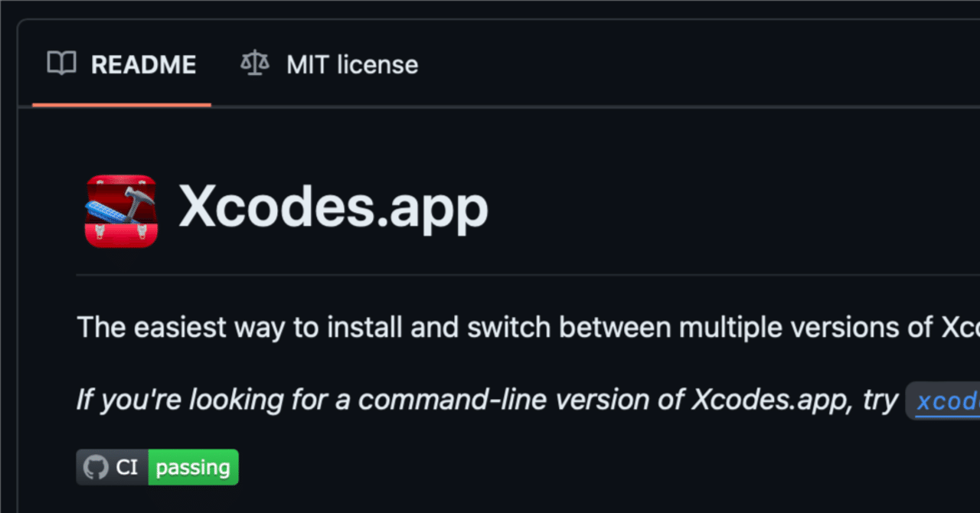Click the law scales symbol in the header
Screen dimensions: 980x513
253,64
